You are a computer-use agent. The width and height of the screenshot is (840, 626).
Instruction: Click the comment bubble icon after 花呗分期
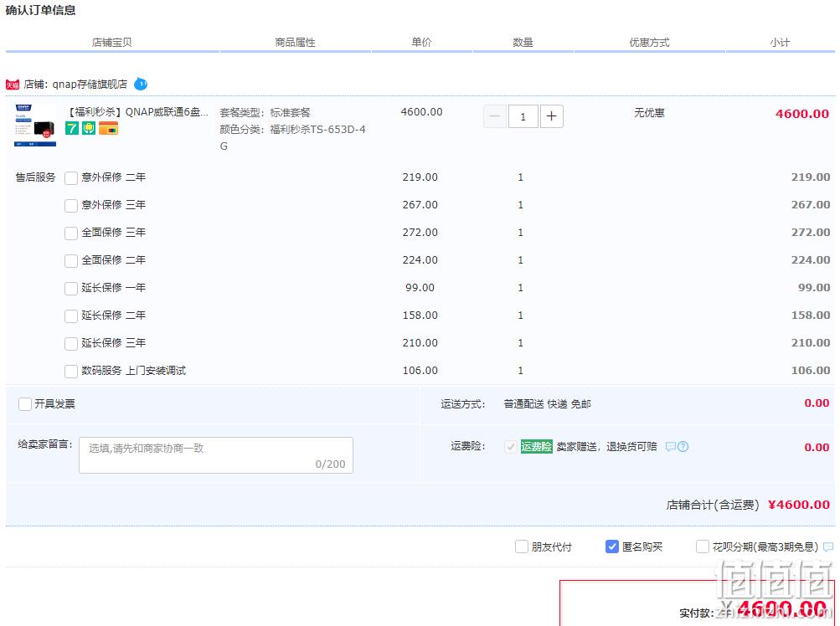coord(828,546)
